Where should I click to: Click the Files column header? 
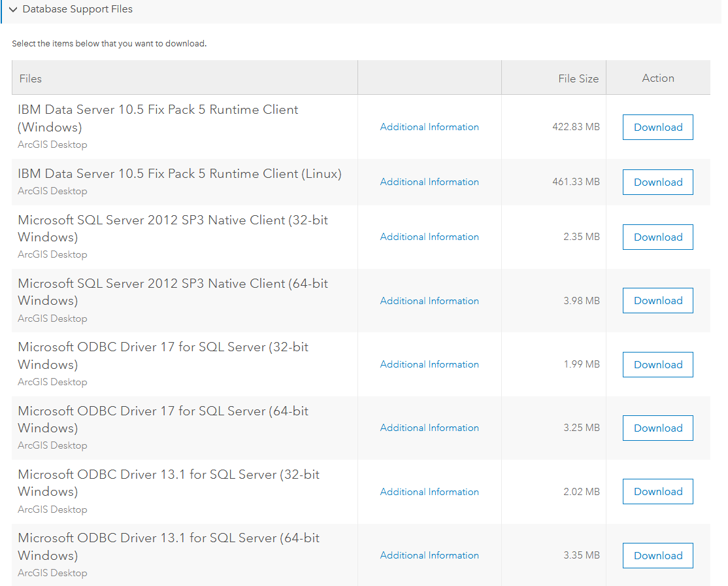click(x=30, y=78)
